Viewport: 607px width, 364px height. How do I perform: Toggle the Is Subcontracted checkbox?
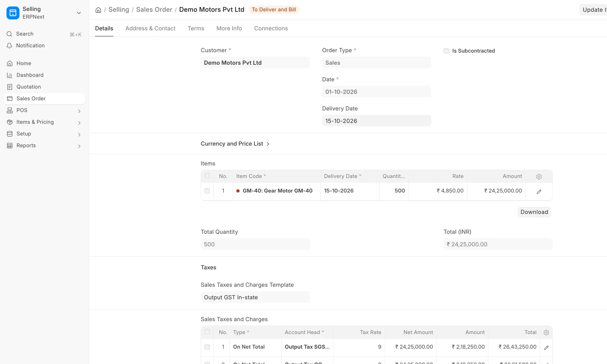tap(446, 51)
